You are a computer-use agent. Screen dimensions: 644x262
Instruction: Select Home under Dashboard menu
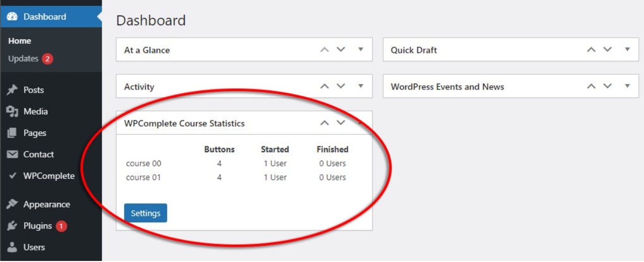click(19, 41)
